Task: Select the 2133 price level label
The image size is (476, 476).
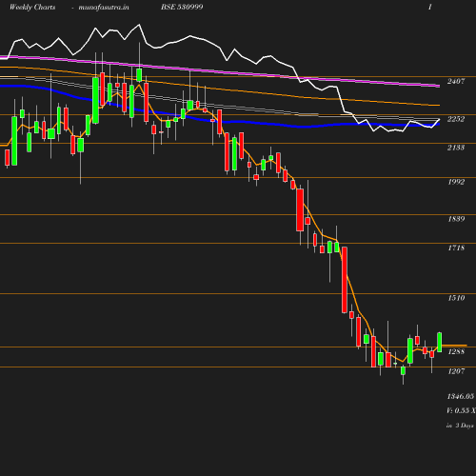Action: point(456,148)
